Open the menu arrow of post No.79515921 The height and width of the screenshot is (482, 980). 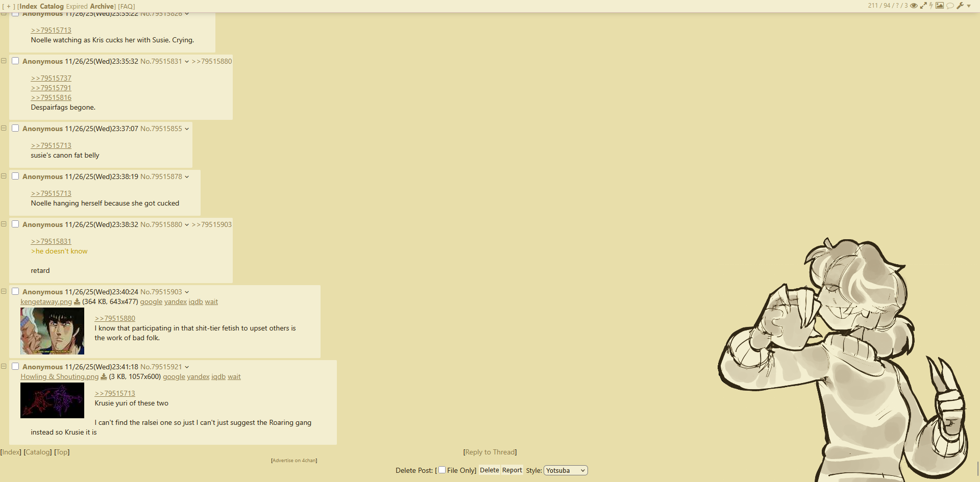pos(187,367)
